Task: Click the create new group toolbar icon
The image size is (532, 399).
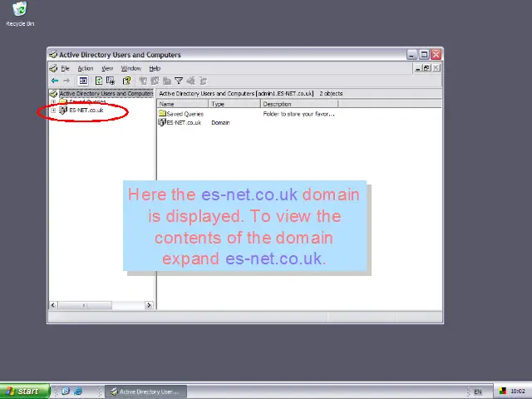Action: click(155, 81)
